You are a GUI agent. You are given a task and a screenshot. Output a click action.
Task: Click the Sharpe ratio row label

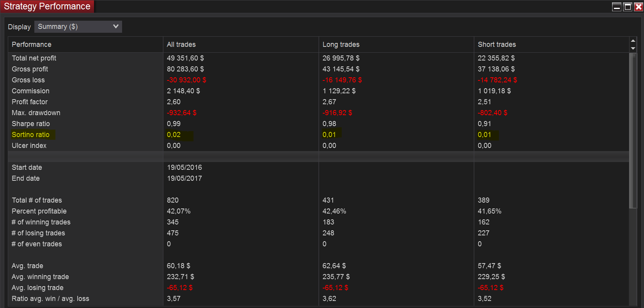(31, 124)
